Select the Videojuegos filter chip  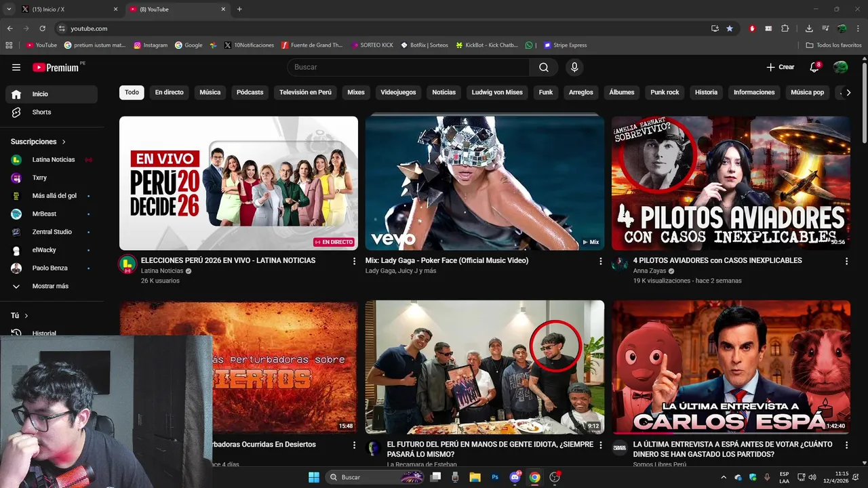[x=398, y=92]
